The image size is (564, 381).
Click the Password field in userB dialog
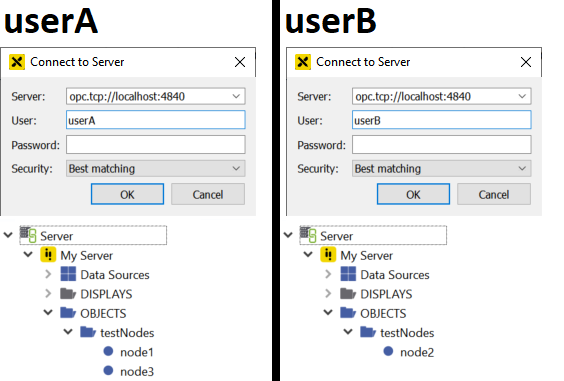[x=442, y=145]
